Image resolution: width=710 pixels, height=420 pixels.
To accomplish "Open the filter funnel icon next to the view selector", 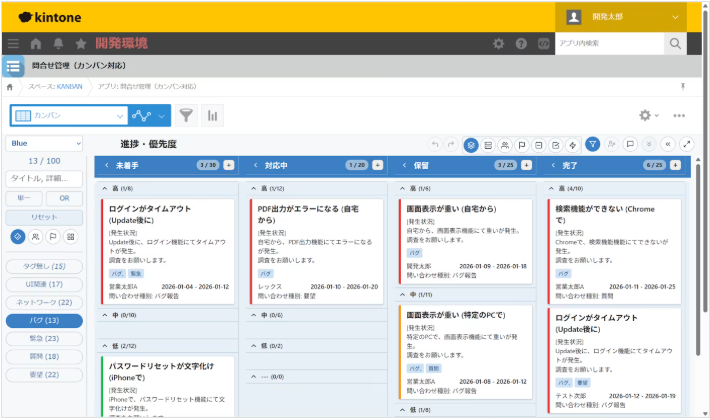I will coord(186,115).
